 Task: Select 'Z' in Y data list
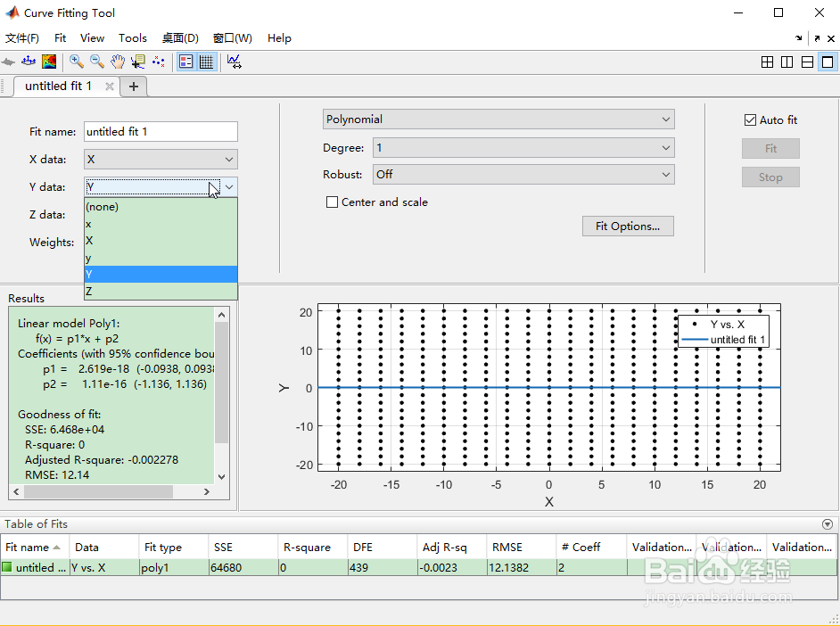[x=161, y=291]
